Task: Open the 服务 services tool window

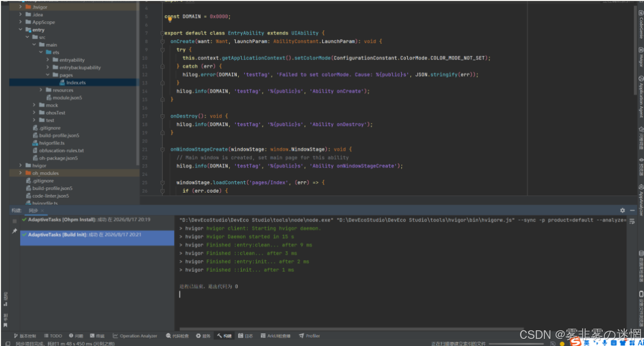Action: click(x=203, y=336)
